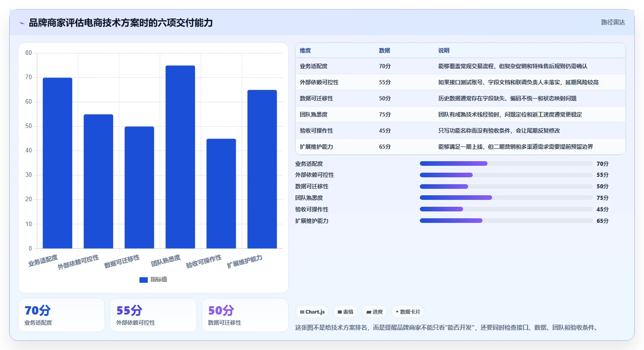
Task: Click the 指标值 blue legend swatch
Action: (x=144, y=280)
